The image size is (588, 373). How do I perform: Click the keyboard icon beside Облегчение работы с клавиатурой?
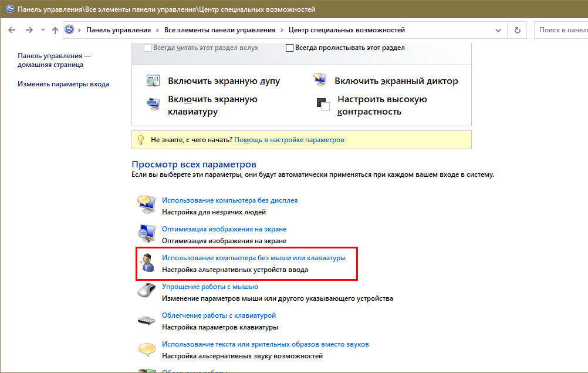click(146, 321)
